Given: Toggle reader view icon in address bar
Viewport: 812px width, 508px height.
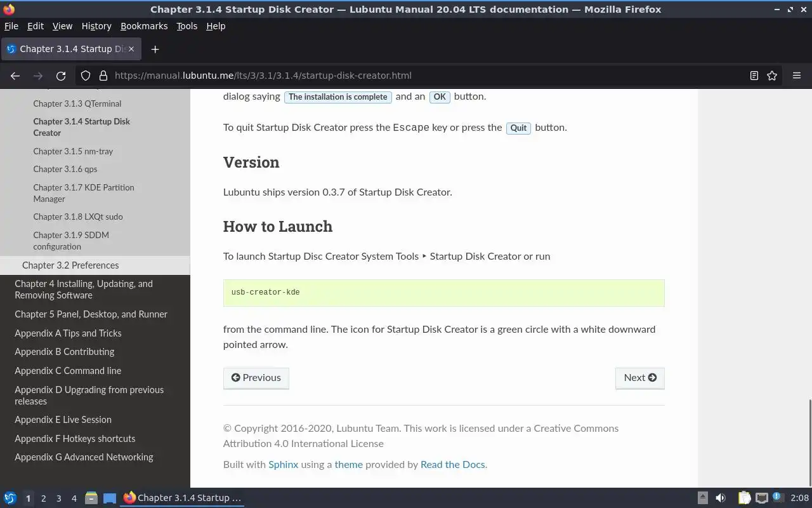Looking at the screenshot, I should point(754,76).
